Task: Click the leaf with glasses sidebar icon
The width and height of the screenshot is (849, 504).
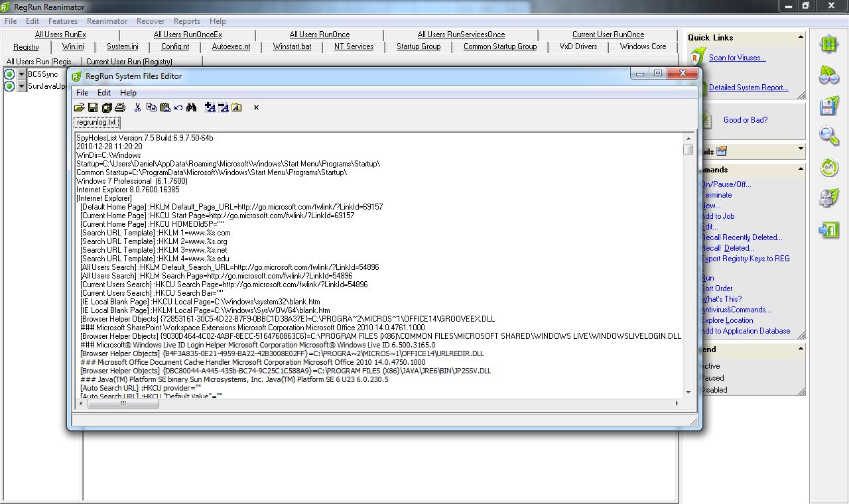Action: [828, 74]
